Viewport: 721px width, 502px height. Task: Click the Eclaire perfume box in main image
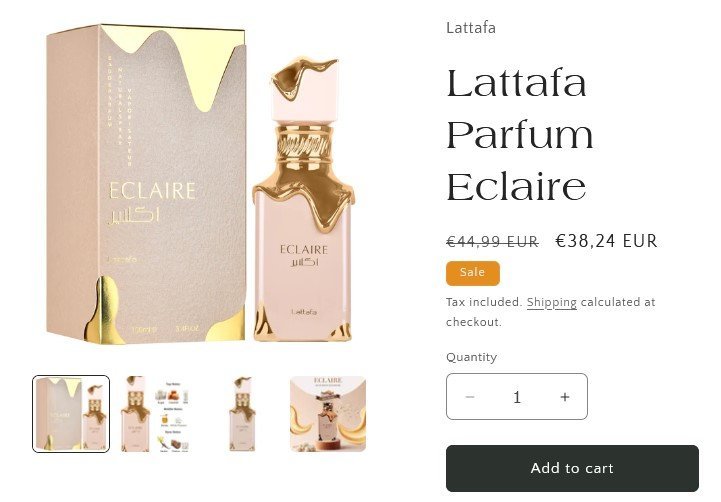click(x=146, y=184)
